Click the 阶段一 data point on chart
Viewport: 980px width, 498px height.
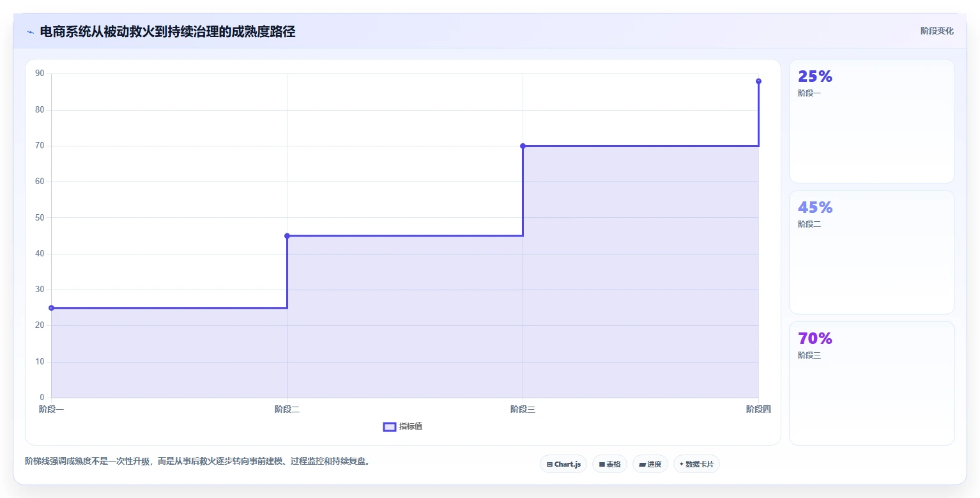(x=52, y=308)
